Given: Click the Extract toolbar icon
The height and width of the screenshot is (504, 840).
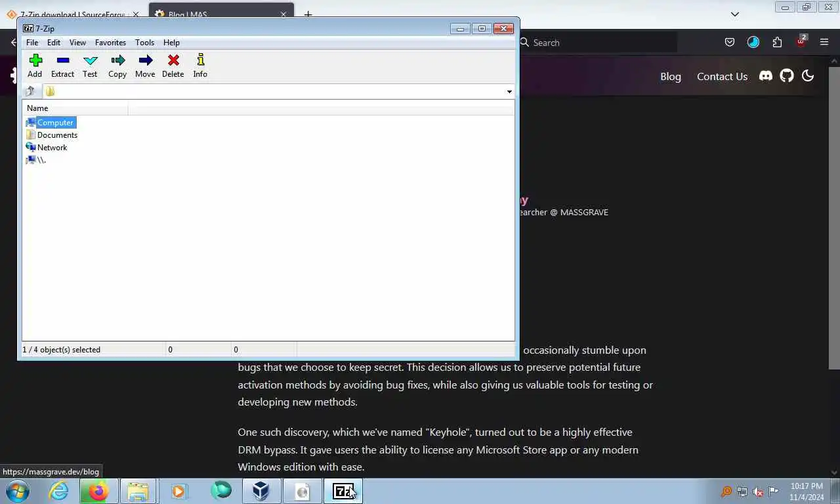Looking at the screenshot, I should point(63,66).
